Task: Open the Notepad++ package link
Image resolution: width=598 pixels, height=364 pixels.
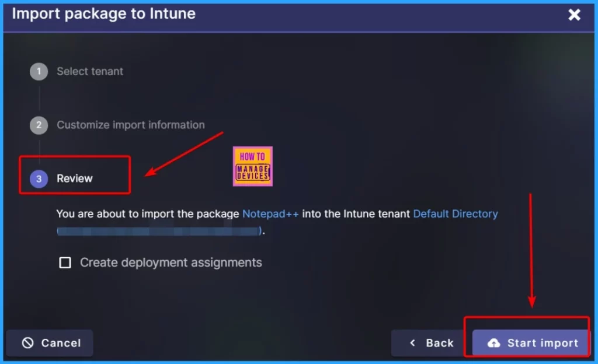Action: point(270,214)
